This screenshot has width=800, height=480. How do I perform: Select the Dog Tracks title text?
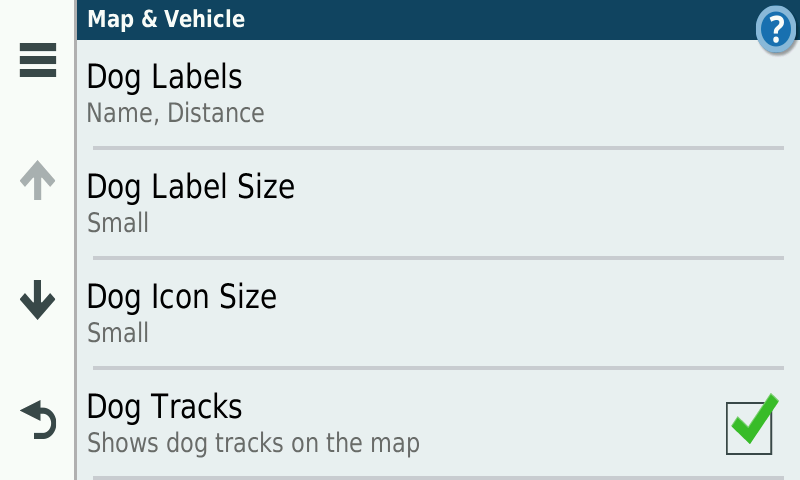tap(165, 407)
